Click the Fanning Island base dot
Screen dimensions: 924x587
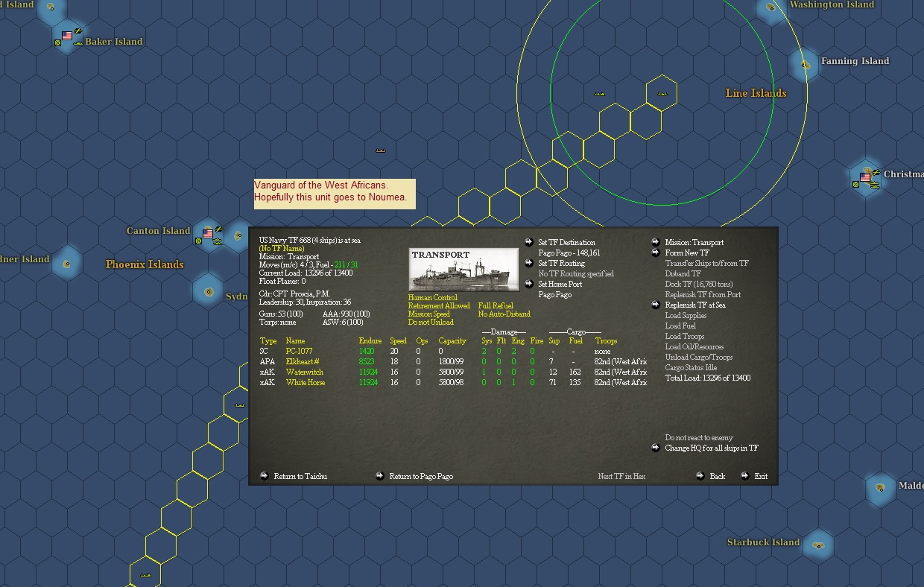(806, 65)
